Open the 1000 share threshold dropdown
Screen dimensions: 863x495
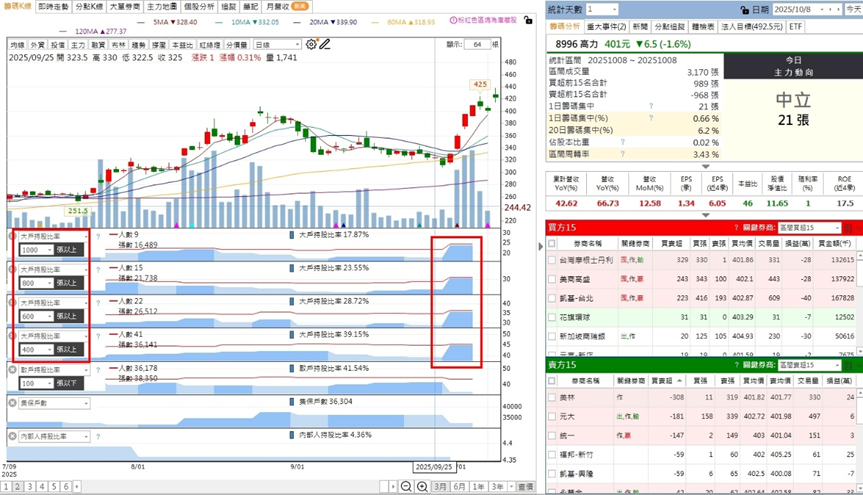click(x=36, y=249)
